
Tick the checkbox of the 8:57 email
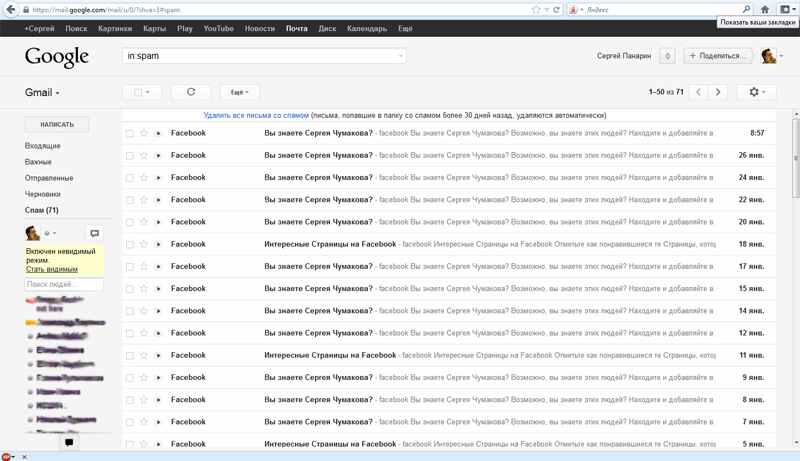[130, 133]
